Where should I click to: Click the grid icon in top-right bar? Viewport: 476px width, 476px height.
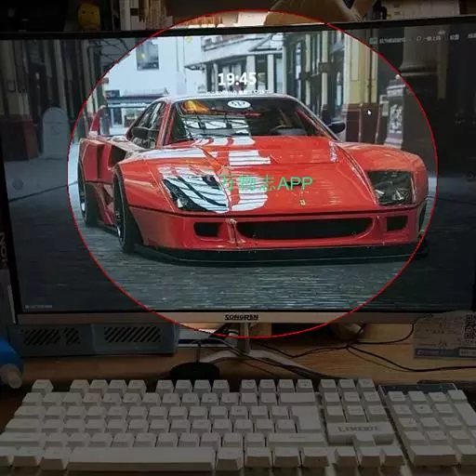pos(374,40)
